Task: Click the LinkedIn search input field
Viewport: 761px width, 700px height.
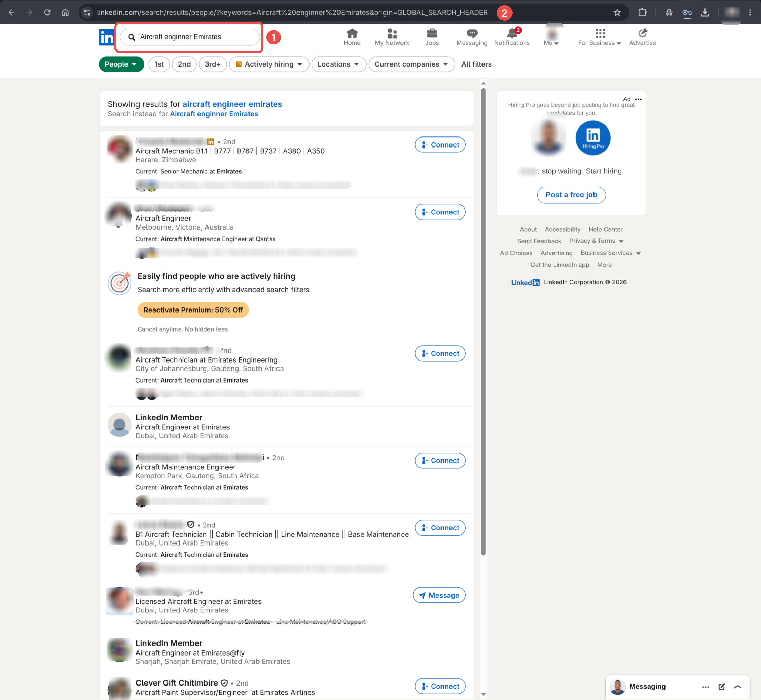Action: coord(190,37)
